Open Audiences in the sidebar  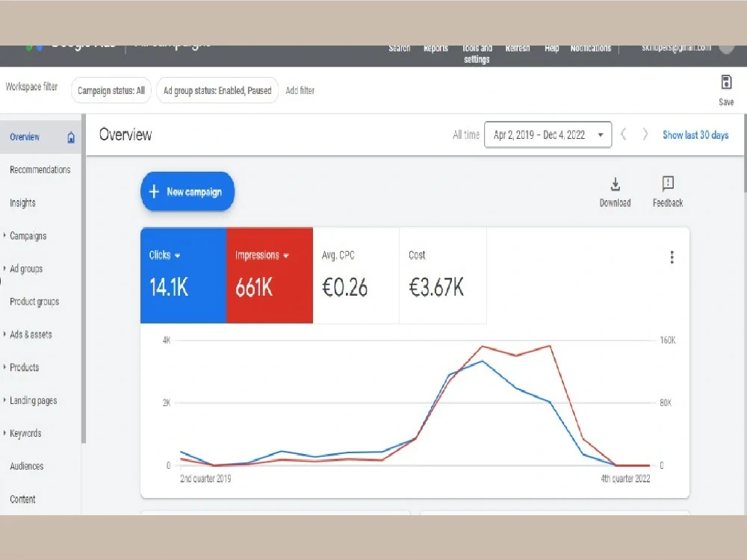click(27, 466)
